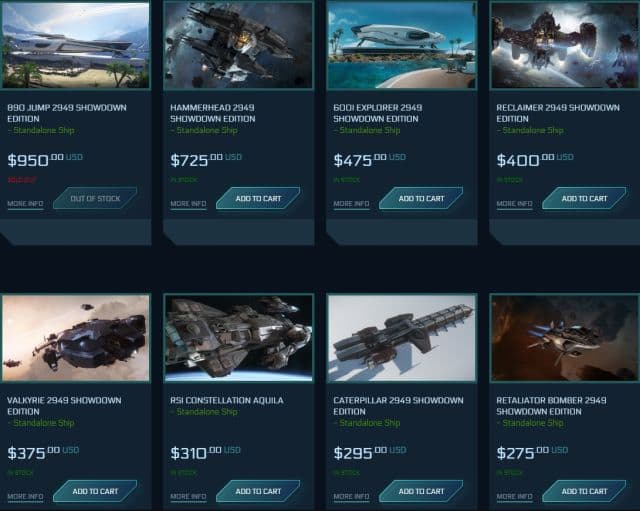Select the 890 Jump ship thumbnail
Viewport: 640px width, 511px height.
coord(76,44)
